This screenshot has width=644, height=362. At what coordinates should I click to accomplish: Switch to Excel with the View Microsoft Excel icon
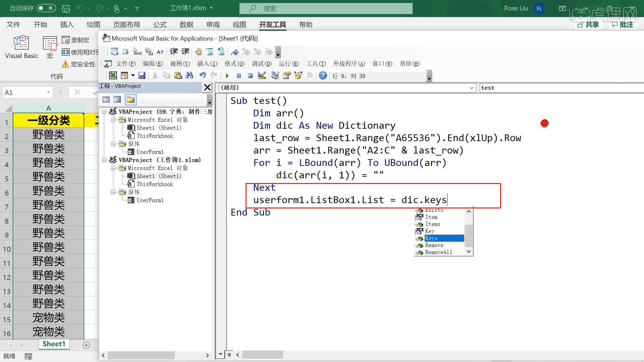coord(113,75)
